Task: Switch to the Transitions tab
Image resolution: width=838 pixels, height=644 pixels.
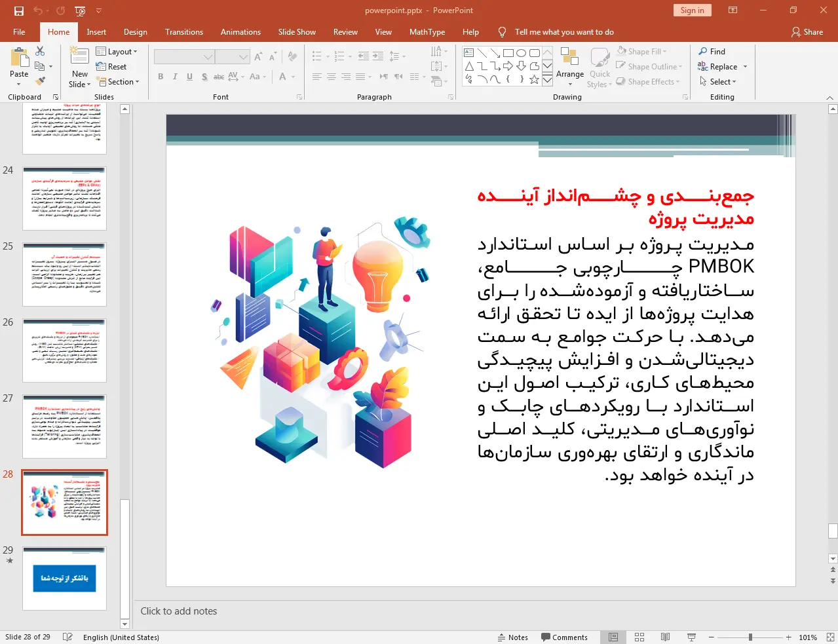Action: point(184,31)
